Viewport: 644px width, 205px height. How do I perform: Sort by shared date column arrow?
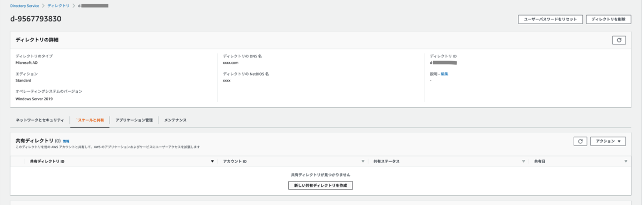coord(626,162)
